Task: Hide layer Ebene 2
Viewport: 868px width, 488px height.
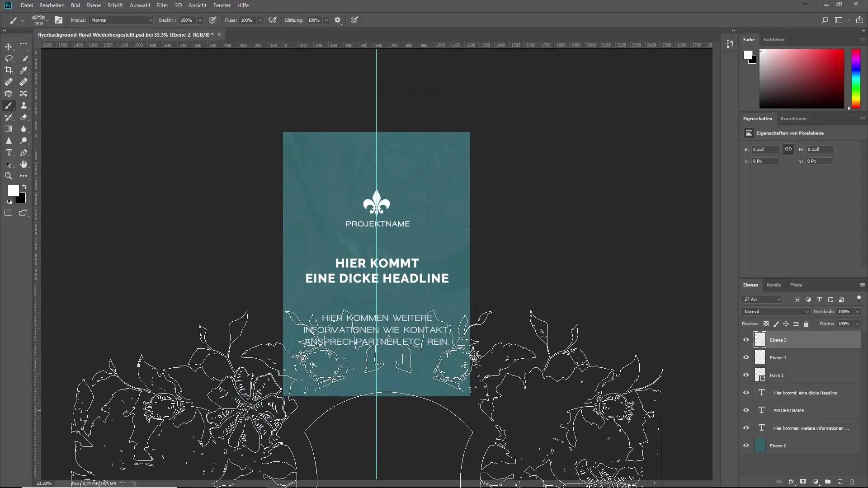Action: coord(746,340)
